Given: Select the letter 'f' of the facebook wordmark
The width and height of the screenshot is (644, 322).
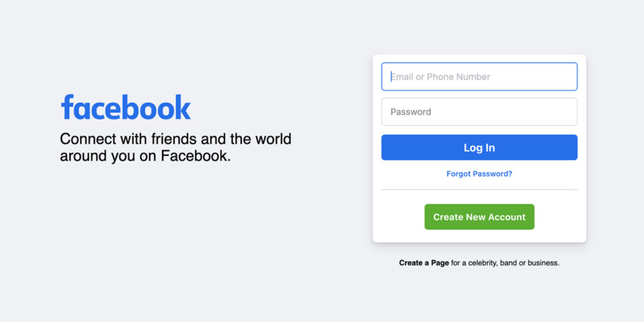Looking at the screenshot, I should click(67, 107).
